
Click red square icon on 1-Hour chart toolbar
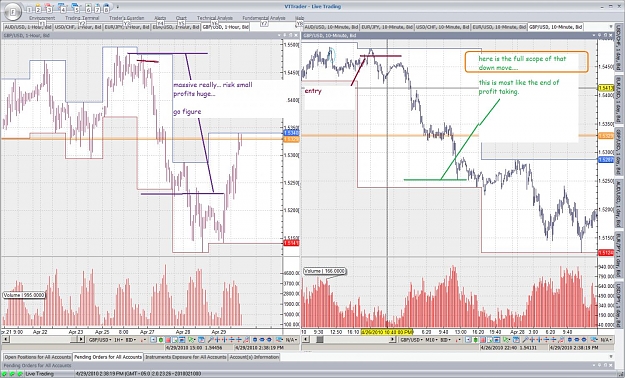point(168,340)
